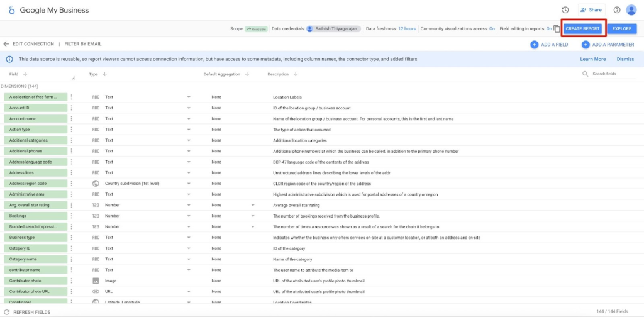Screen dimensions: 644x317
Task: Dismiss the reusable data source banner
Action: [x=625, y=59]
